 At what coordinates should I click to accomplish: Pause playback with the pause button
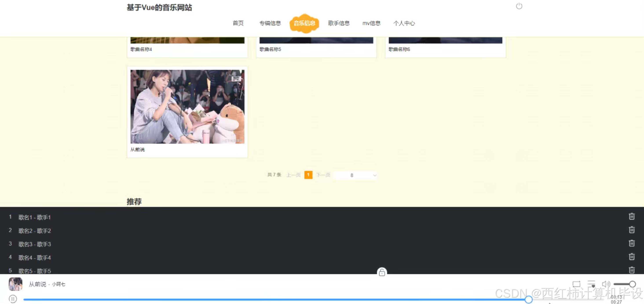13,299
